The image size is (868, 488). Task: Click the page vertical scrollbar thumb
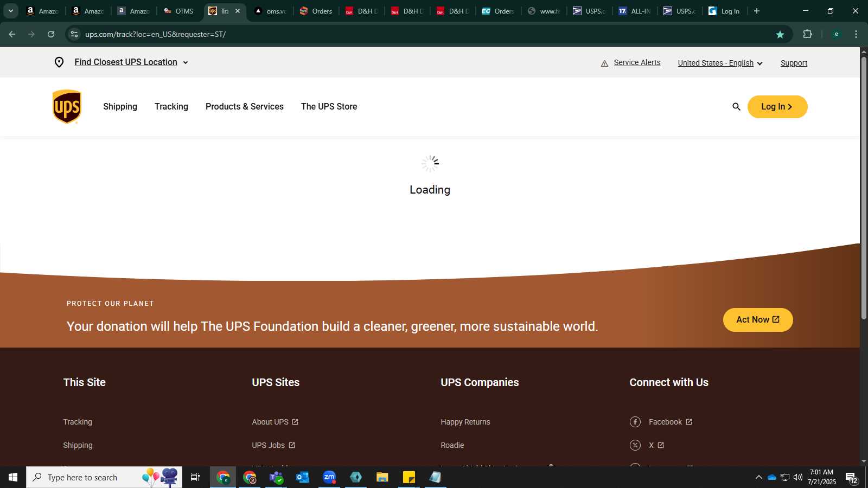point(864,188)
